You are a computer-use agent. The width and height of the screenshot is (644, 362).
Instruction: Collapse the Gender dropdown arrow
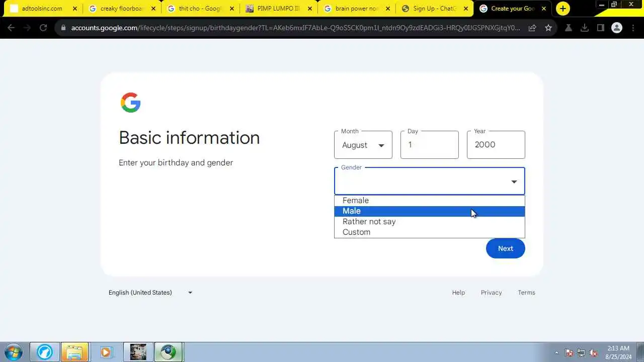(x=514, y=182)
